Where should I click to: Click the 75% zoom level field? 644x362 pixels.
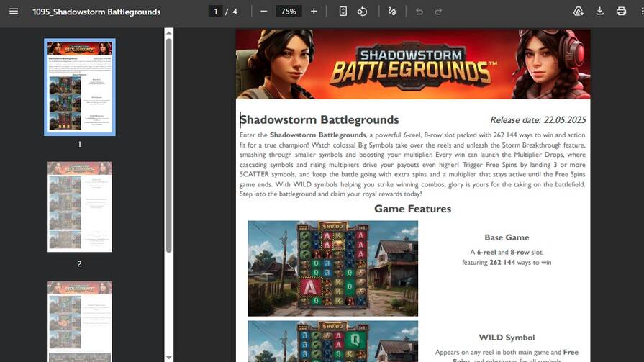pos(289,12)
